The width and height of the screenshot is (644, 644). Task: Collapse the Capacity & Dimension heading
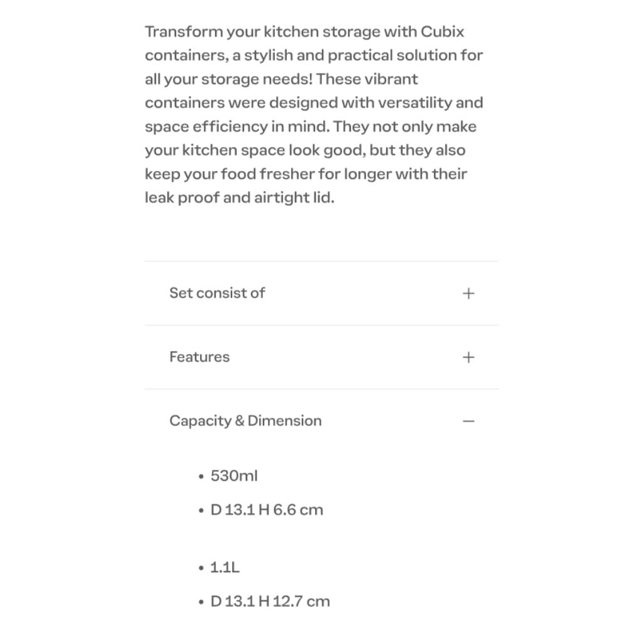click(x=245, y=421)
